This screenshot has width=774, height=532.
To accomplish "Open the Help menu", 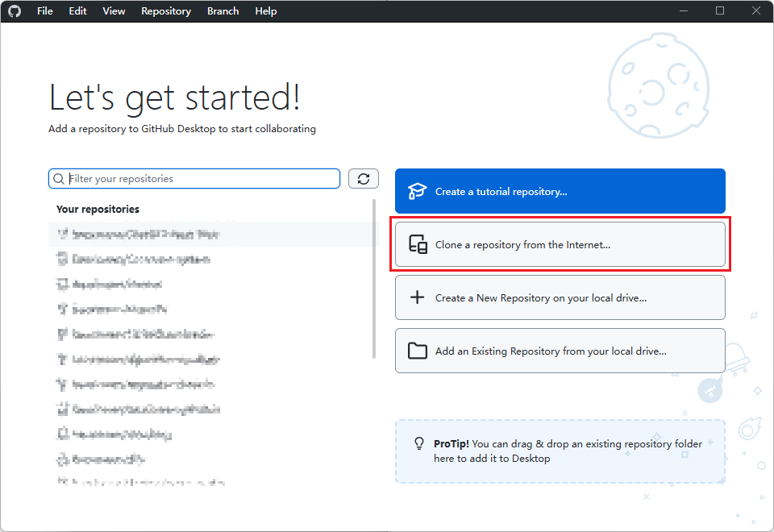I will pyautogui.click(x=266, y=11).
